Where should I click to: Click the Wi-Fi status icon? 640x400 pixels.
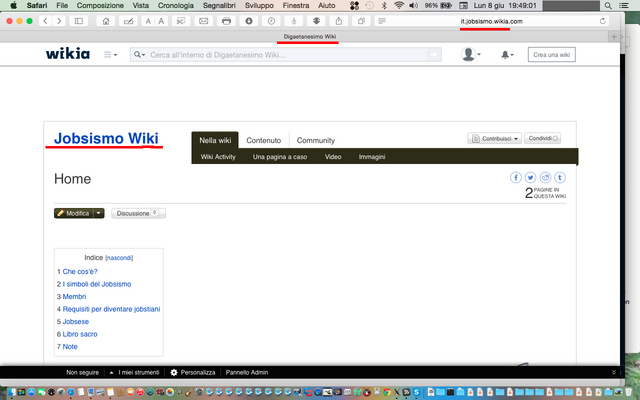(x=399, y=6)
